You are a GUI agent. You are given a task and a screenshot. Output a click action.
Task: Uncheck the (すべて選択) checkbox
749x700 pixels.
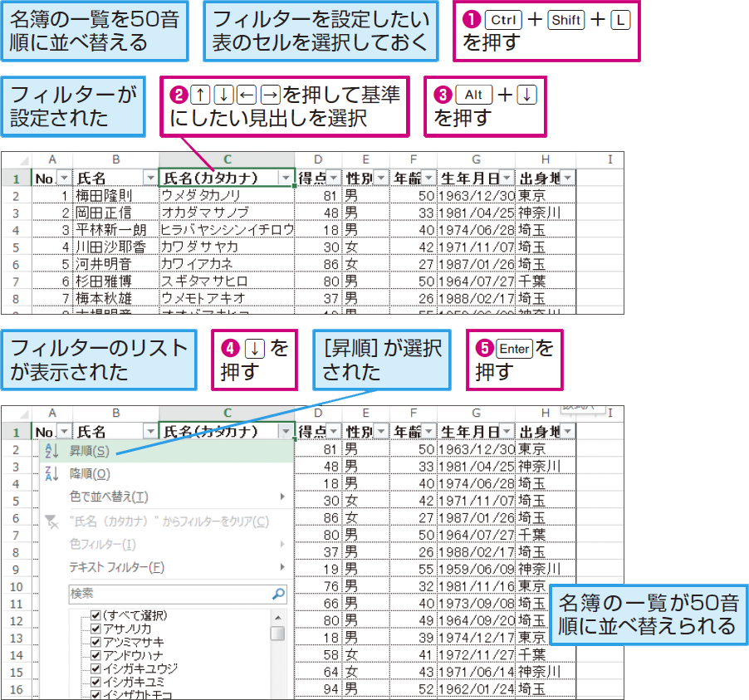(95, 615)
